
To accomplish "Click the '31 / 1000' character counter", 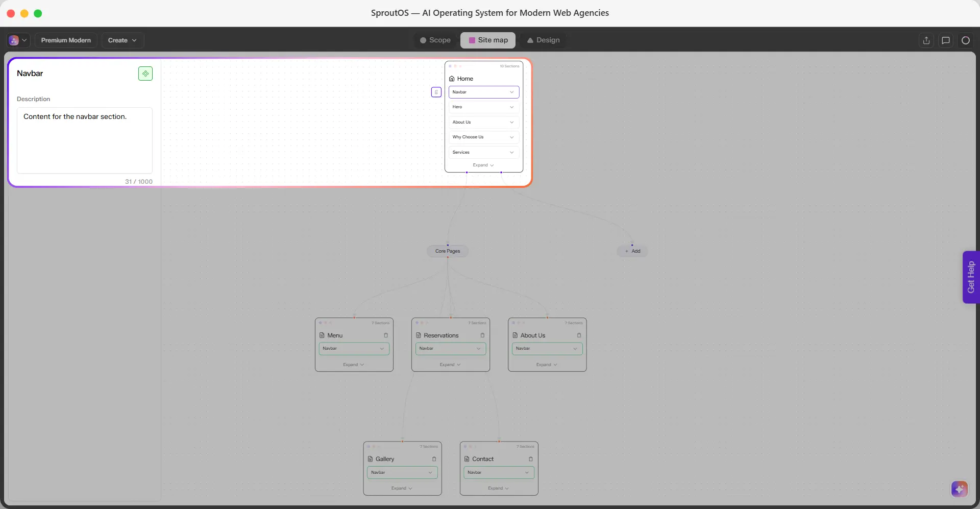I will (x=139, y=182).
